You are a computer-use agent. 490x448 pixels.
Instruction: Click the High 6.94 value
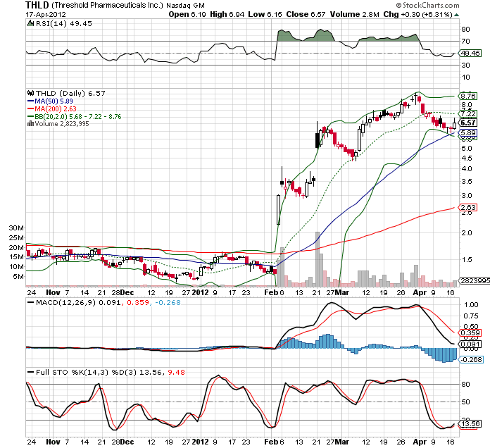tap(227, 14)
